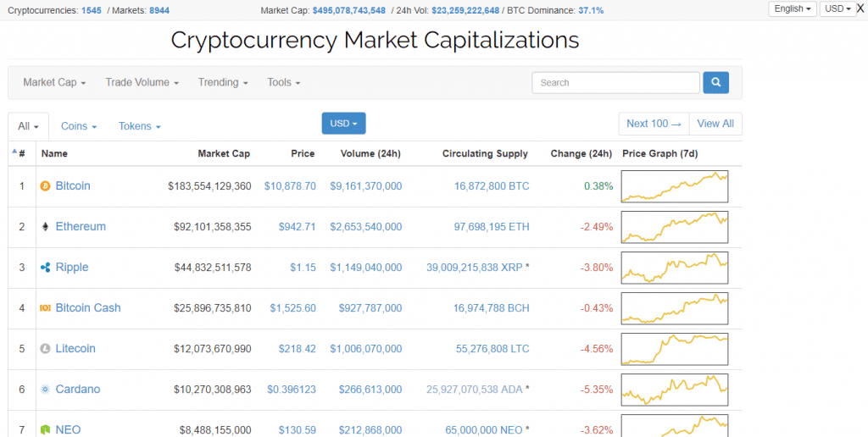
Task: Open the blue USD currency selector button
Action: click(x=344, y=124)
